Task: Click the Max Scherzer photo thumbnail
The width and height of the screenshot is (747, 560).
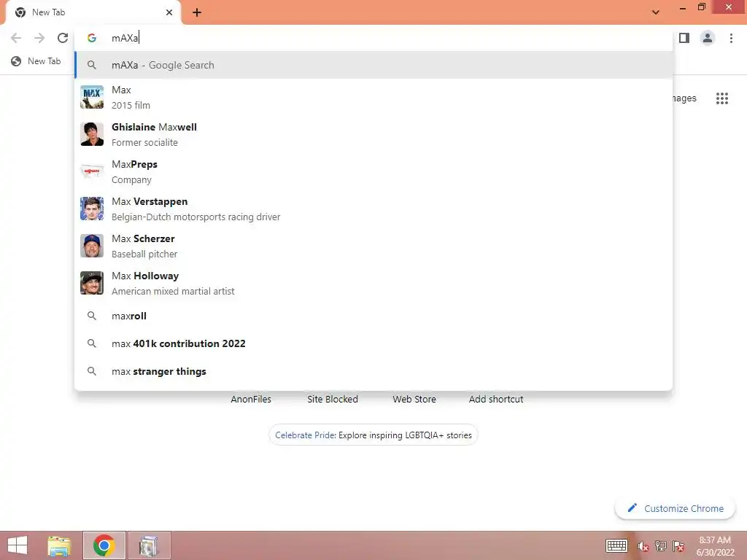Action: point(92,246)
